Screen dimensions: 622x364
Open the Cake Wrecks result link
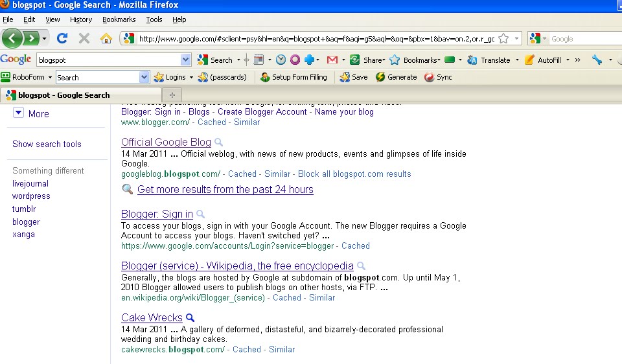(x=152, y=317)
